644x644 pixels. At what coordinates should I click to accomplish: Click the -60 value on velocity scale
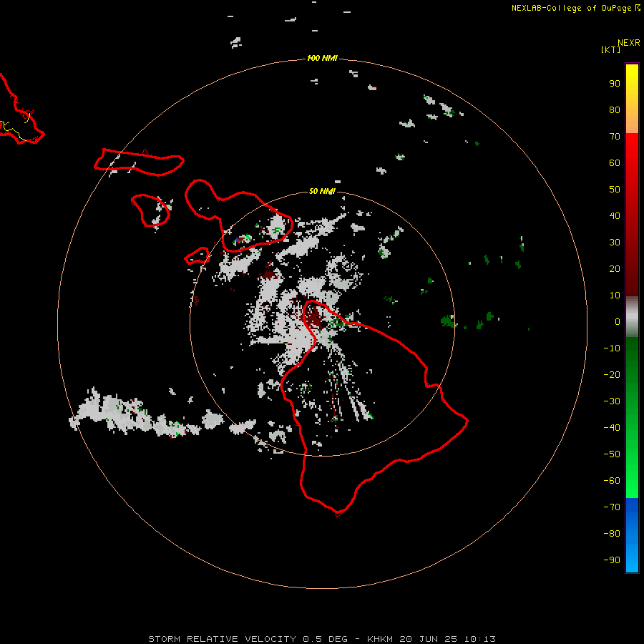pyautogui.click(x=612, y=481)
